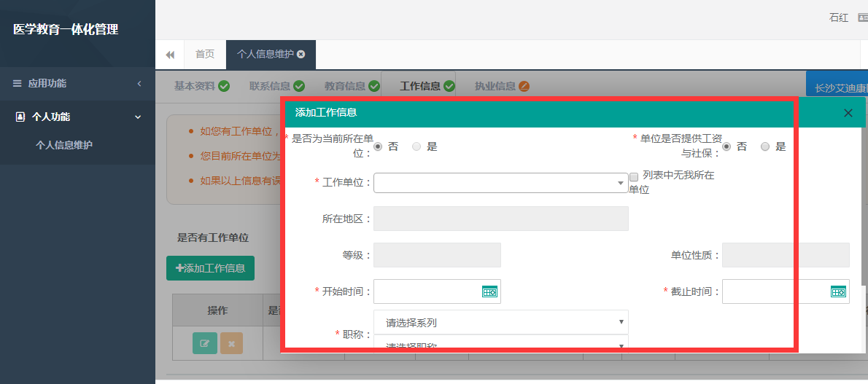Click the ID card icon beside 石红
The image size is (868, 384).
click(863, 17)
